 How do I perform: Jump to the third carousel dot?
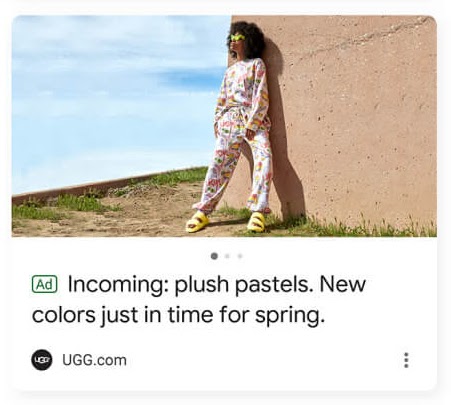pyautogui.click(x=240, y=256)
